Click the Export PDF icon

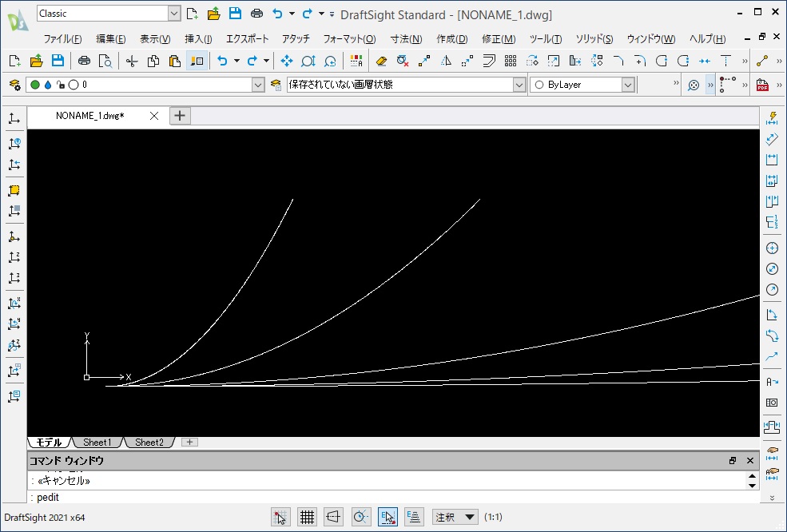[x=762, y=85]
